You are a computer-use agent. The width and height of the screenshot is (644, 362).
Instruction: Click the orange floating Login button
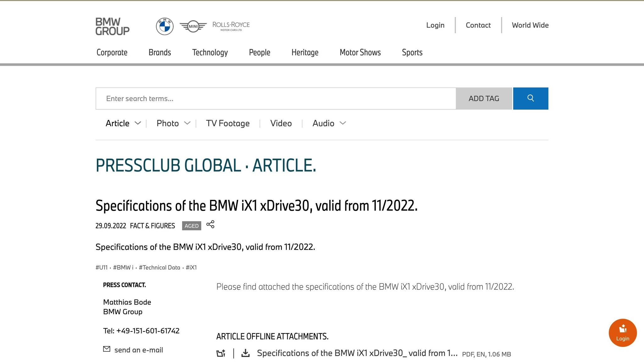(x=623, y=333)
